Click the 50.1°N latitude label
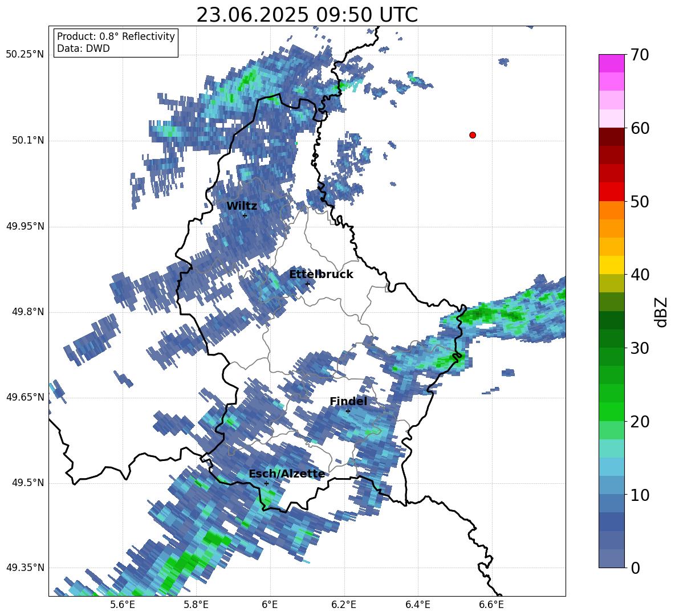675x616 pixels. pyautogui.click(x=27, y=140)
